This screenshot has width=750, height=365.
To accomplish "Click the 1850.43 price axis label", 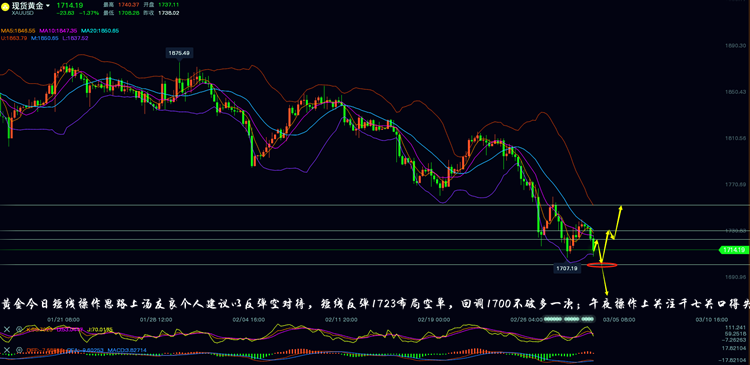I will (736, 92).
